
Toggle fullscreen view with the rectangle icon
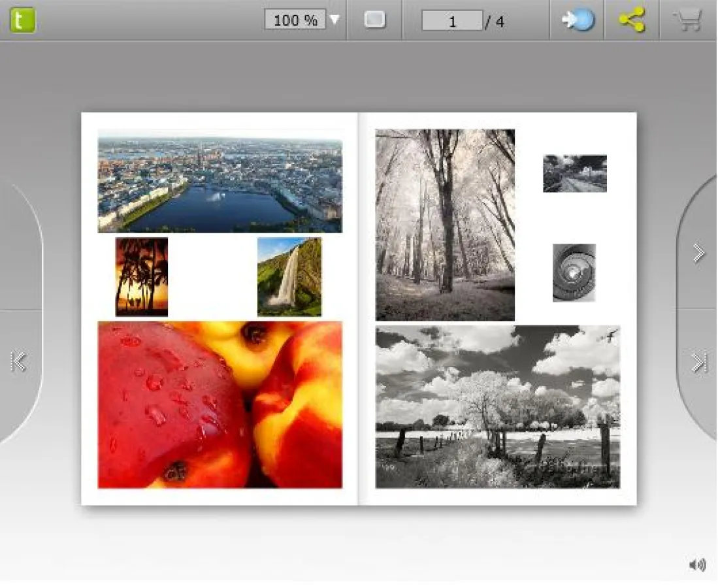coord(374,20)
